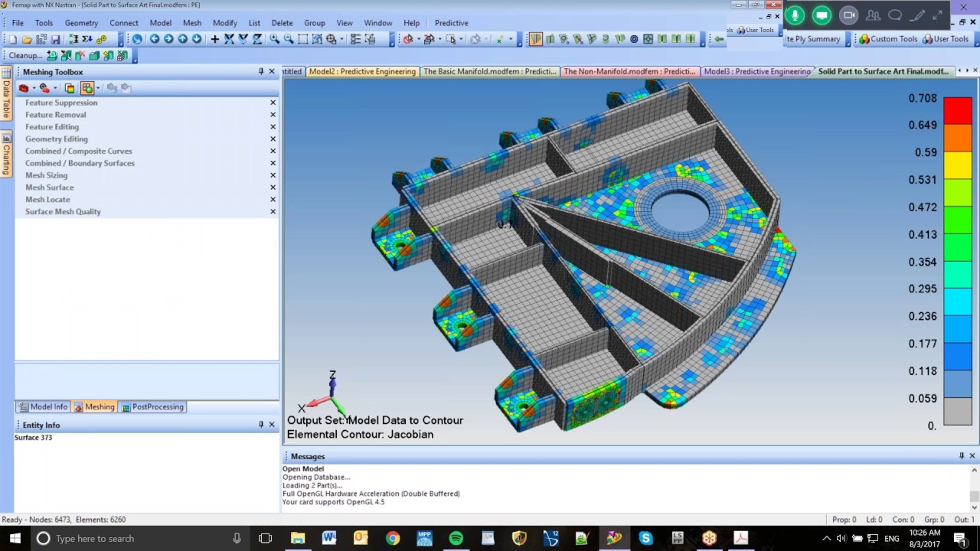This screenshot has height=551, width=980.
Task: Click the chat bubble icon in meeting bar
Action: (895, 15)
